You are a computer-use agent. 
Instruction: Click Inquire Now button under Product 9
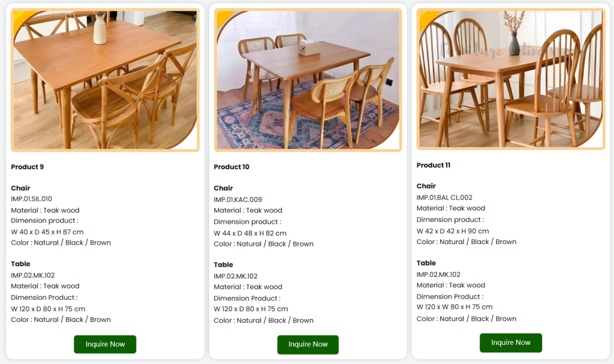coord(105,344)
